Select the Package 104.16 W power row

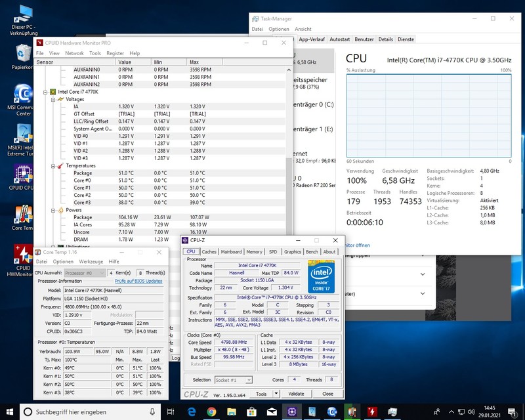(160, 217)
